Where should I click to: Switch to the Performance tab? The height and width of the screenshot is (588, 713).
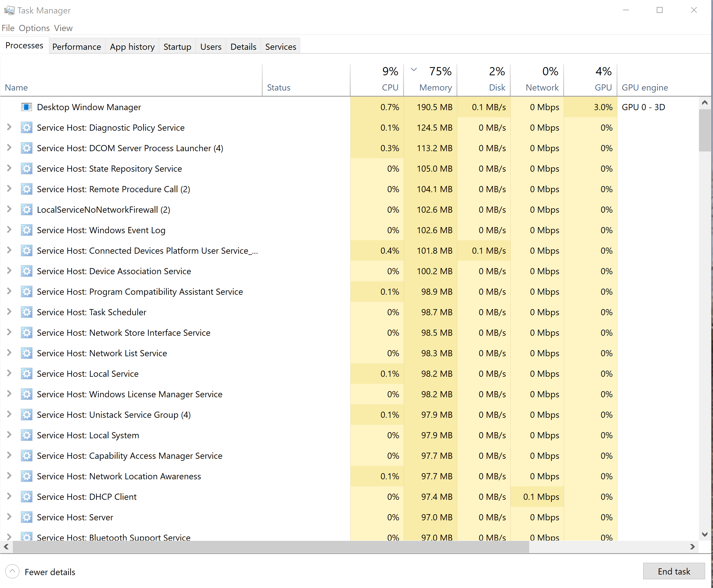click(x=77, y=47)
